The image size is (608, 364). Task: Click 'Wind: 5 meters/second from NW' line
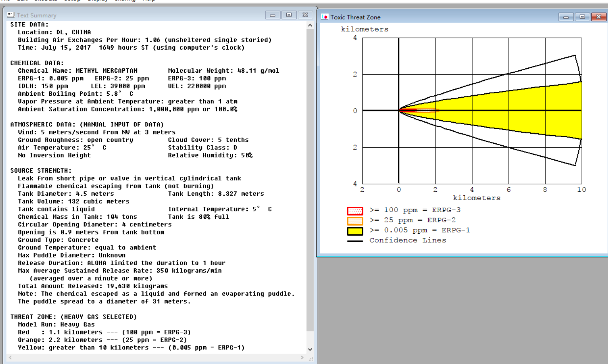[97, 132]
